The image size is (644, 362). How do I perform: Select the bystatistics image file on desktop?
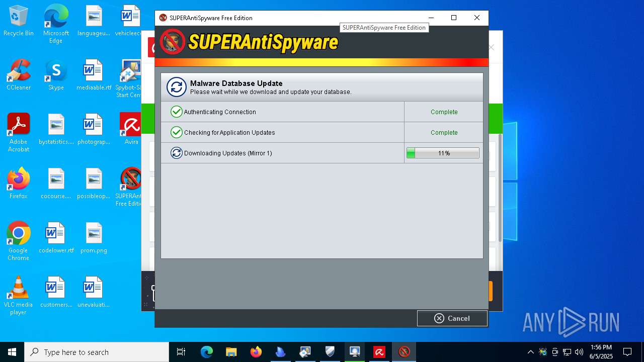tap(56, 129)
